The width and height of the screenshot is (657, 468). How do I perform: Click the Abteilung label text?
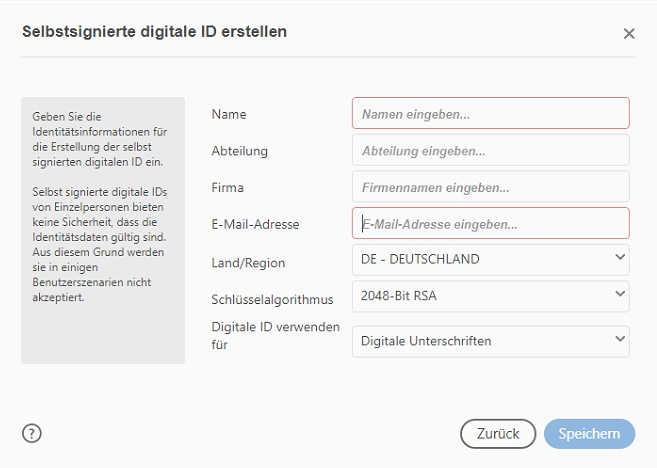(239, 151)
